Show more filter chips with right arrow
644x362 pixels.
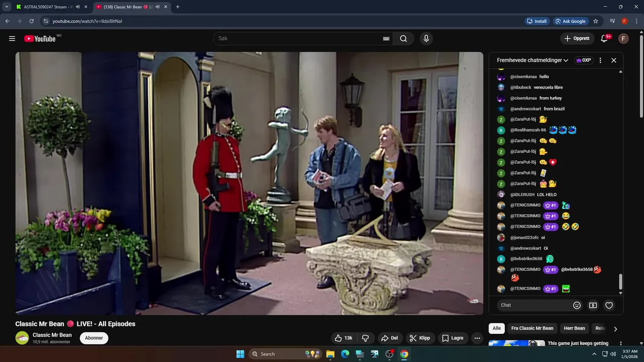coord(615,329)
